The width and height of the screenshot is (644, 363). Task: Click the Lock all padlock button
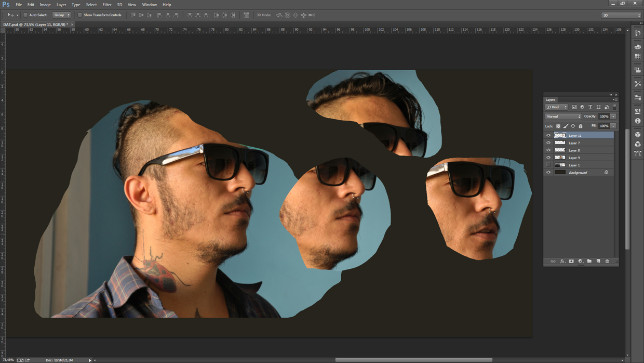coord(580,126)
